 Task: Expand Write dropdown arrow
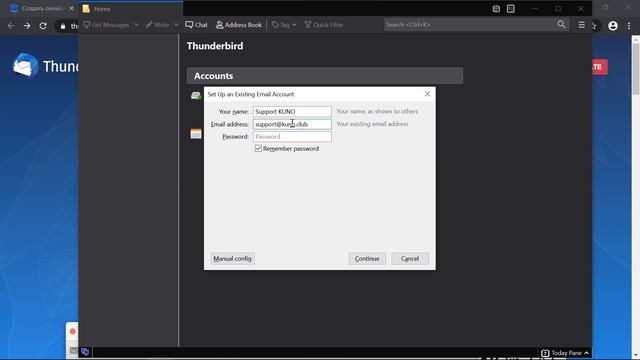(176, 25)
